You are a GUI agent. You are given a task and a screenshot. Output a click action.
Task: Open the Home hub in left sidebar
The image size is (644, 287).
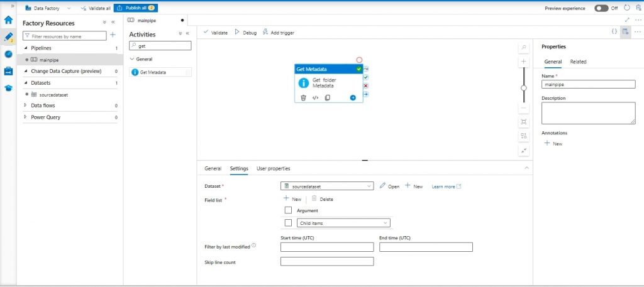coord(8,20)
